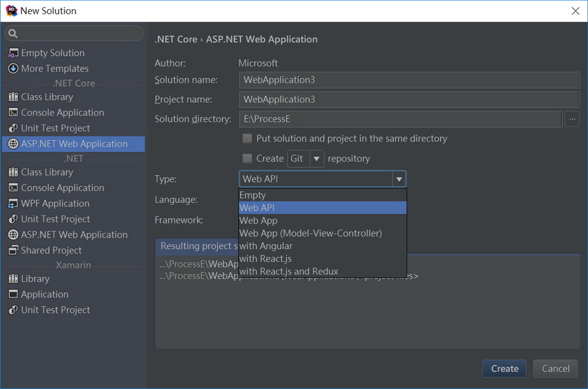
Task: Enable put solution and project in same directory
Action: (247, 138)
